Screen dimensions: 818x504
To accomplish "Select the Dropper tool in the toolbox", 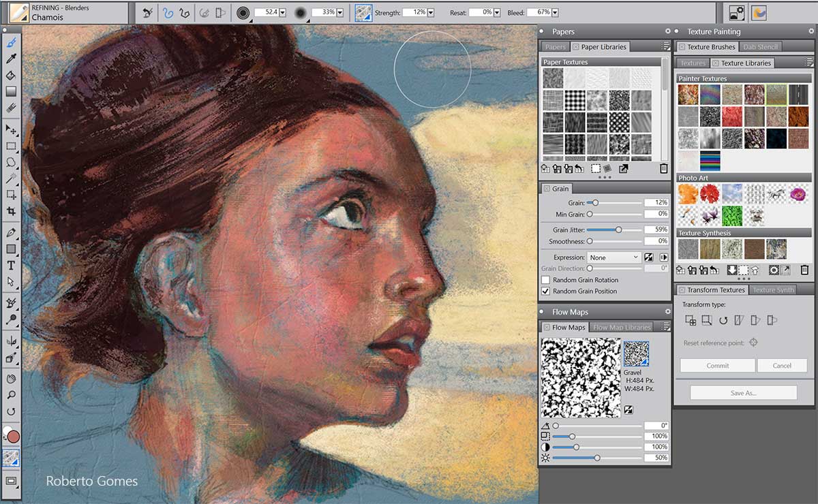I will (11, 59).
